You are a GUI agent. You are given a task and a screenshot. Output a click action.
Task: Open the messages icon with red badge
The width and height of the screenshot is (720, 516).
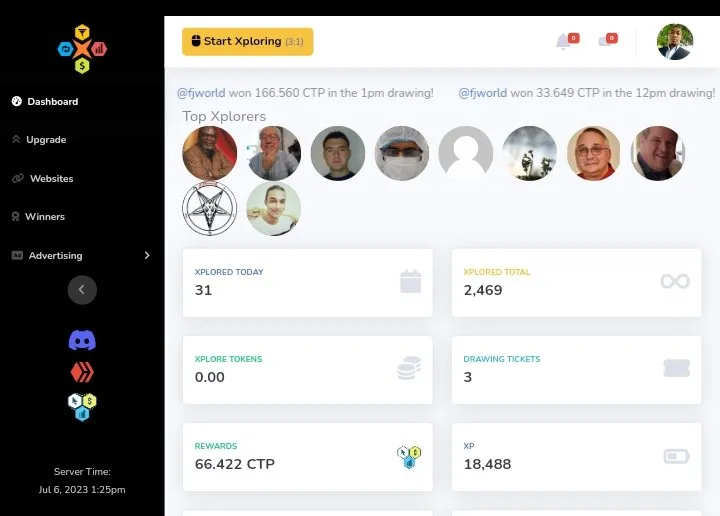[605, 41]
